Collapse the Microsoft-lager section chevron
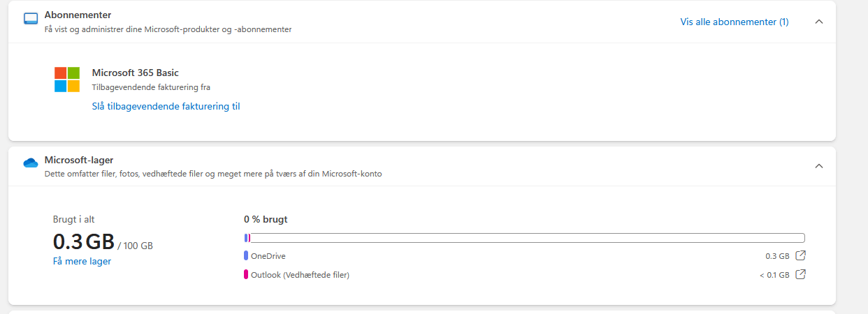The width and height of the screenshot is (868, 314). click(819, 166)
